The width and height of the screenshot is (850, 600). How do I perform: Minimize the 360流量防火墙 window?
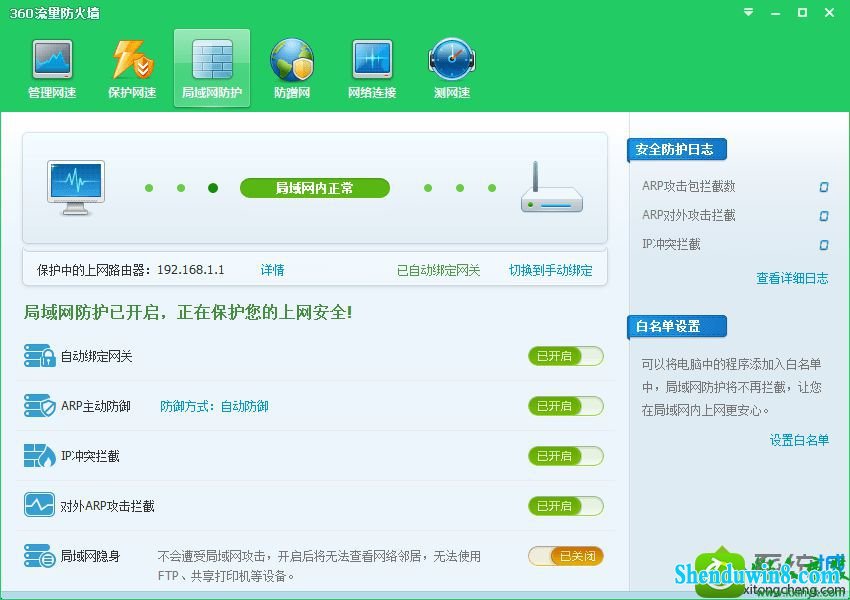point(776,13)
